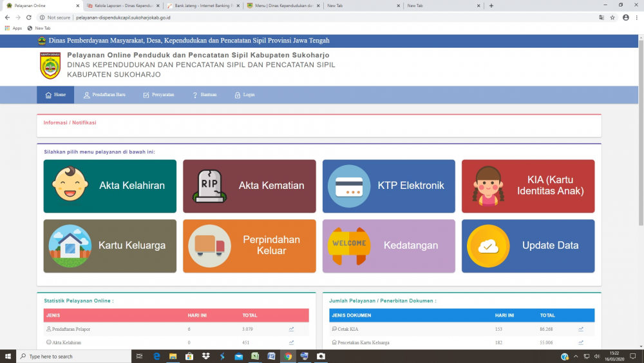Screen dimensions: 644x363
Task: Click the browser back arrow
Action: (7, 17)
